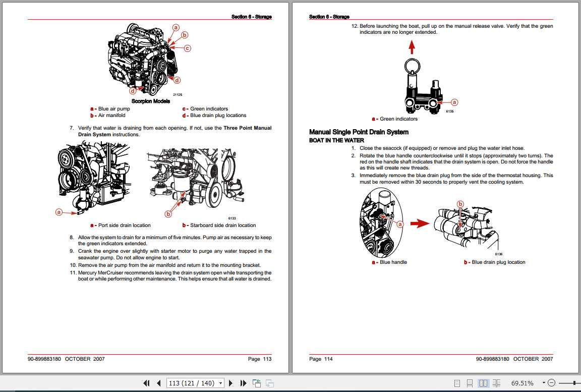Click the previous view navigation icon
Viewport: 581px width, 392px height.
(x=256, y=383)
